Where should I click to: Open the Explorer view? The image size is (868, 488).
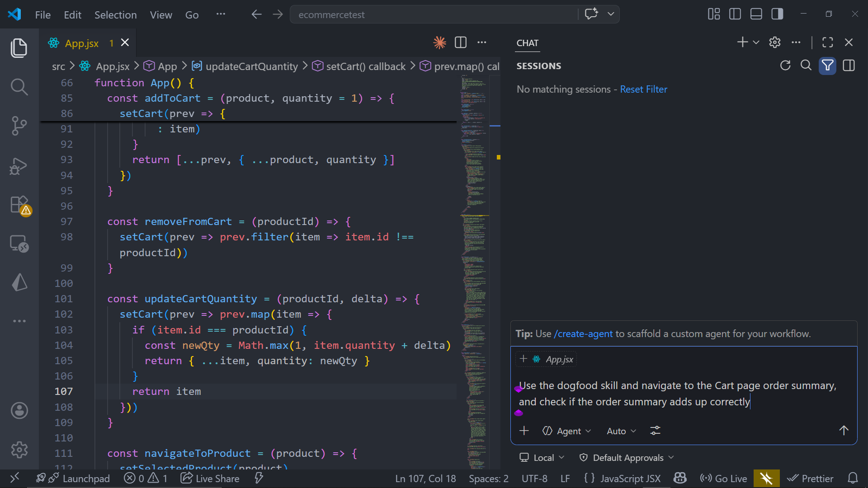pos(19,48)
